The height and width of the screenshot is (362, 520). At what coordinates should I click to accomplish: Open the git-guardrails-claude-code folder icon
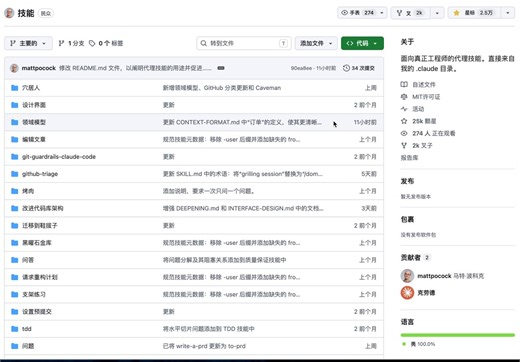pyautogui.click(x=15, y=157)
